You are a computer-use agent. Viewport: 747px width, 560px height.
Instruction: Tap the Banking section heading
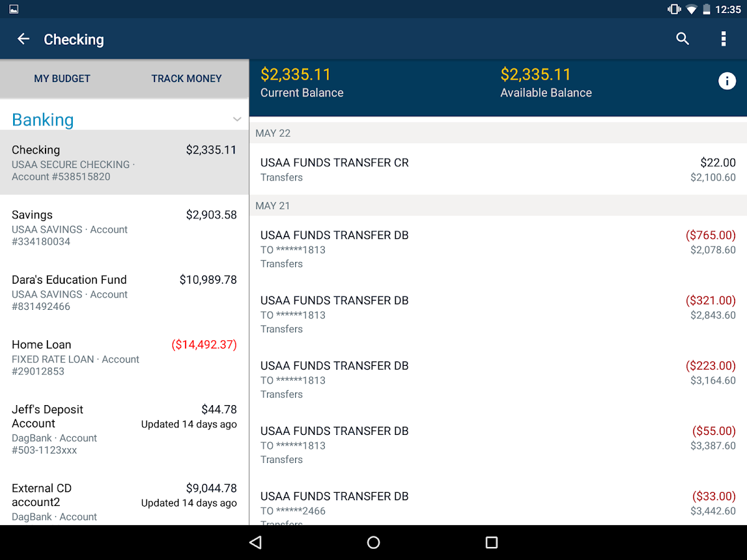pyautogui.click(x=43, y=119)
